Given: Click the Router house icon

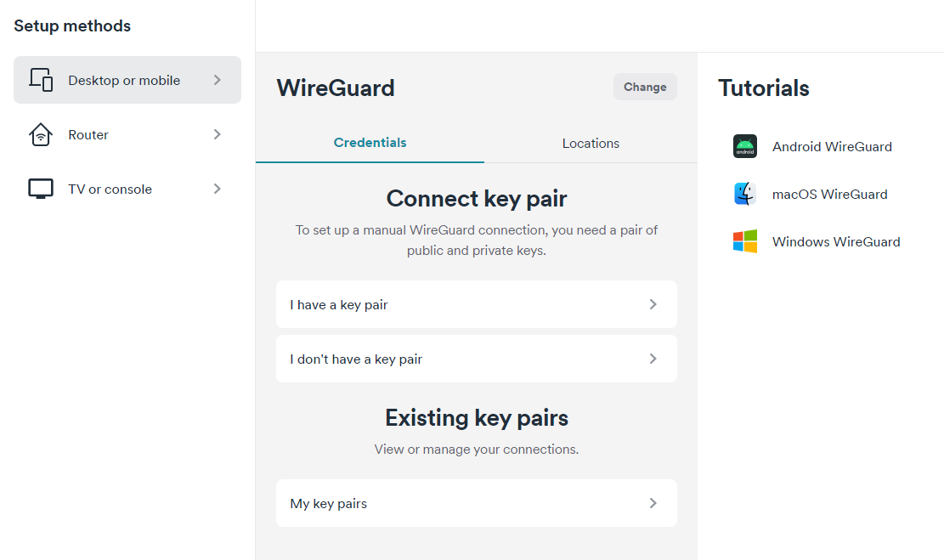Looking at the screenshot, I should pyautogui.click(x=41, y=134).
